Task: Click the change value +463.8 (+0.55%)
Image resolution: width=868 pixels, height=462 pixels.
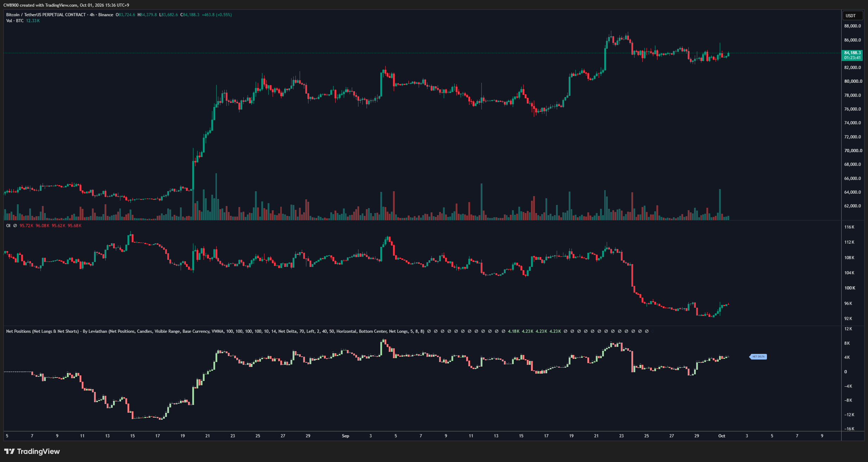Action: click(x=217, y=15)
